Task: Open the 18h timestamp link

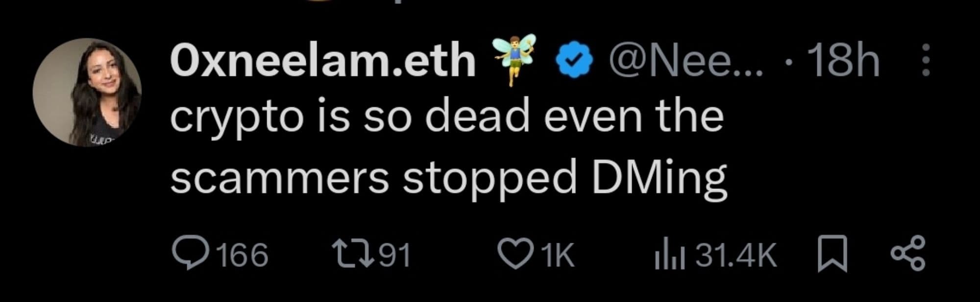Action: coord(844,62)
